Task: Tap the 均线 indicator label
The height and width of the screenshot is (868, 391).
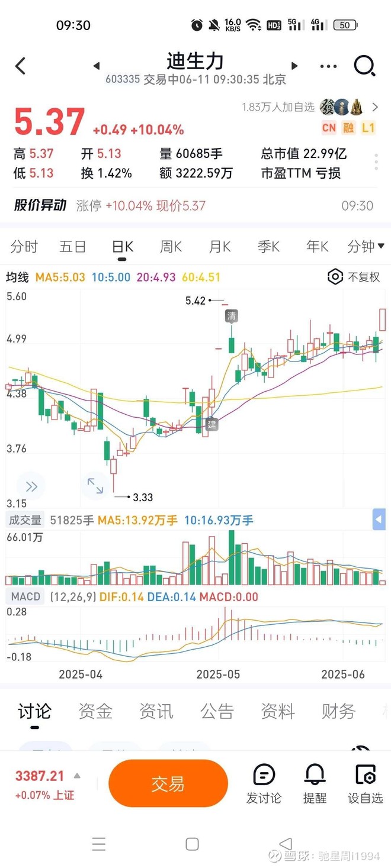Action: [18, 277]
